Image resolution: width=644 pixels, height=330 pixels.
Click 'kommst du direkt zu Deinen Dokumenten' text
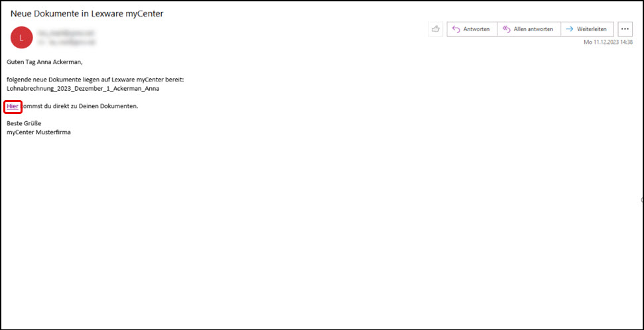click(x=80, y=106)
